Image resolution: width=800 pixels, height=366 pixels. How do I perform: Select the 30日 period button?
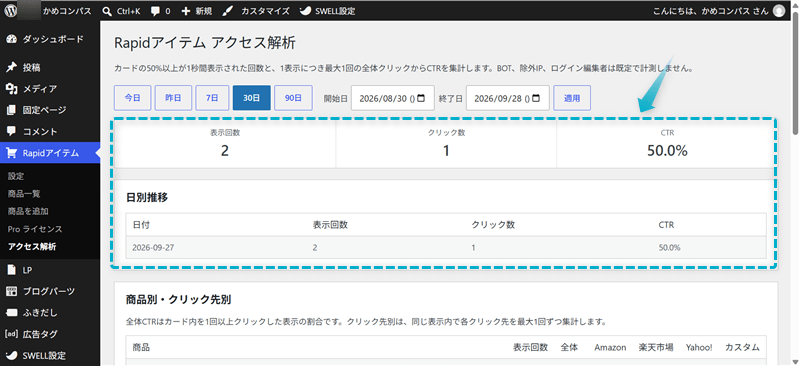click(x=252, y=98)
